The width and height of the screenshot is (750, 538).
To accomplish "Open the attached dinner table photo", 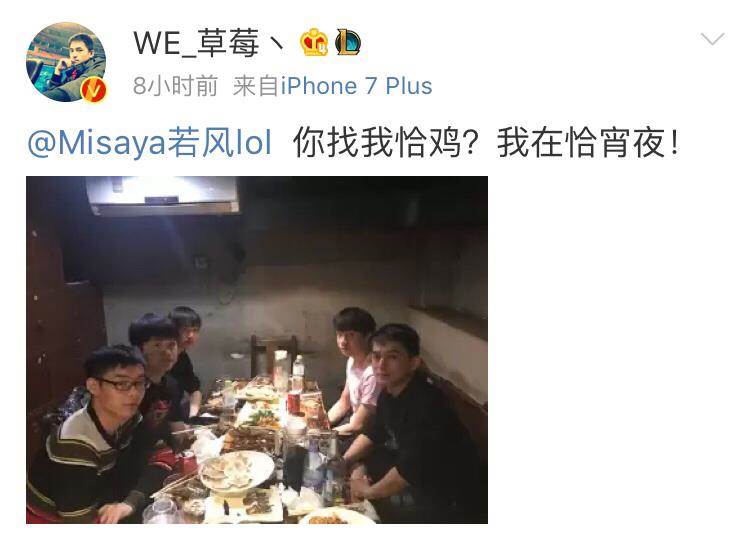I will click(257, 350).
